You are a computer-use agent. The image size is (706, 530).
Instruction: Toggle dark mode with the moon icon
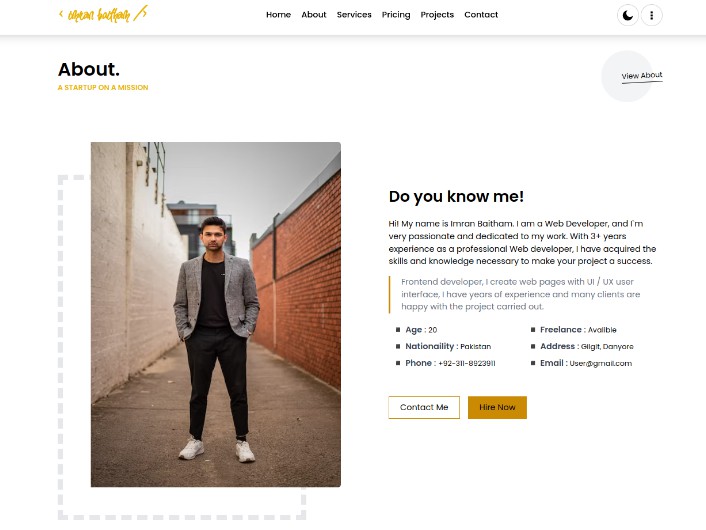click(x=627, y=15)
